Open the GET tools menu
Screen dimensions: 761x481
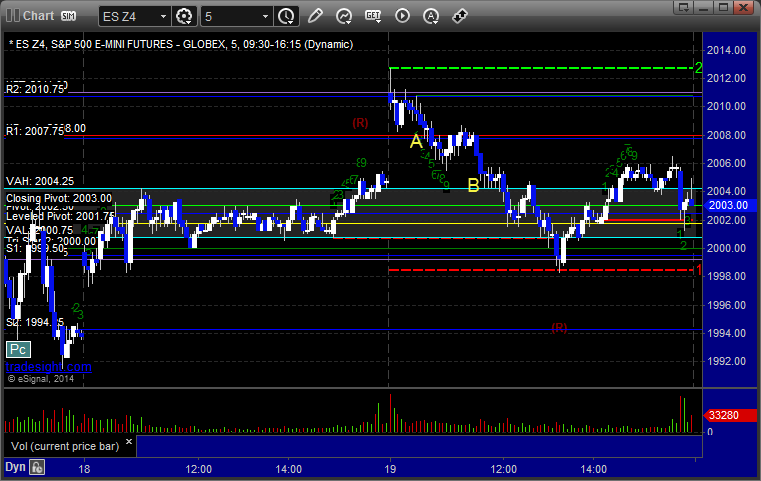click(373, 16)
